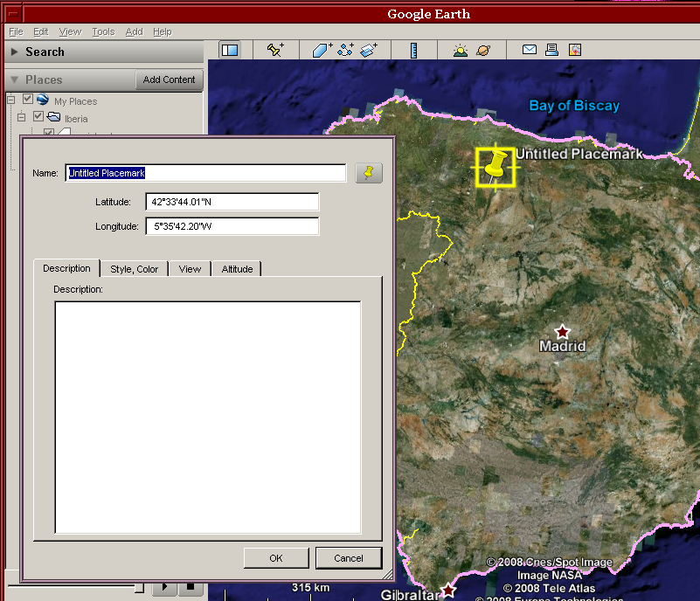Select the Add Path toolbar tool
The height and width of the screenshot is (601, 700).
[x=345, y=50]
